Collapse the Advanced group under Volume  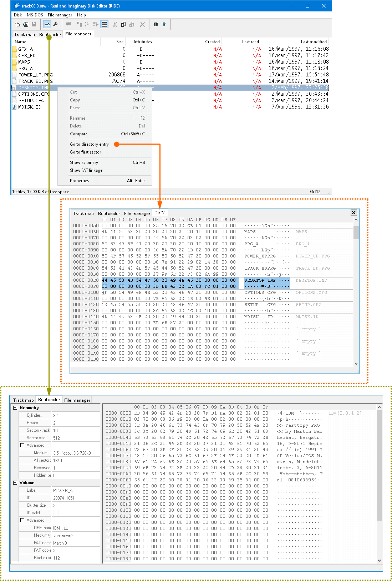pyautogui.click(x=22, y=520)
